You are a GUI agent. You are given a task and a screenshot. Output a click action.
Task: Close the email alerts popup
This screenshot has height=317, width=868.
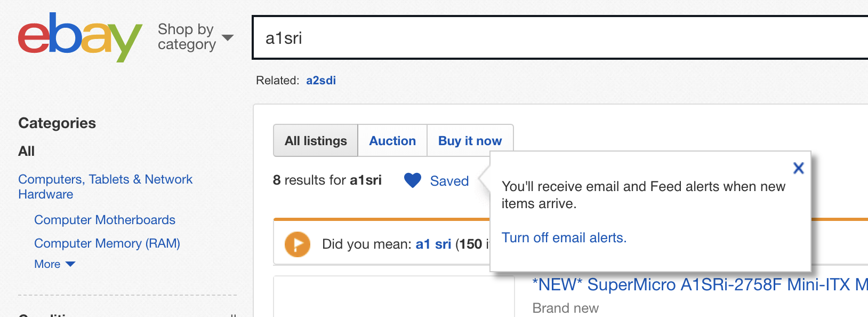pos(798,168)
